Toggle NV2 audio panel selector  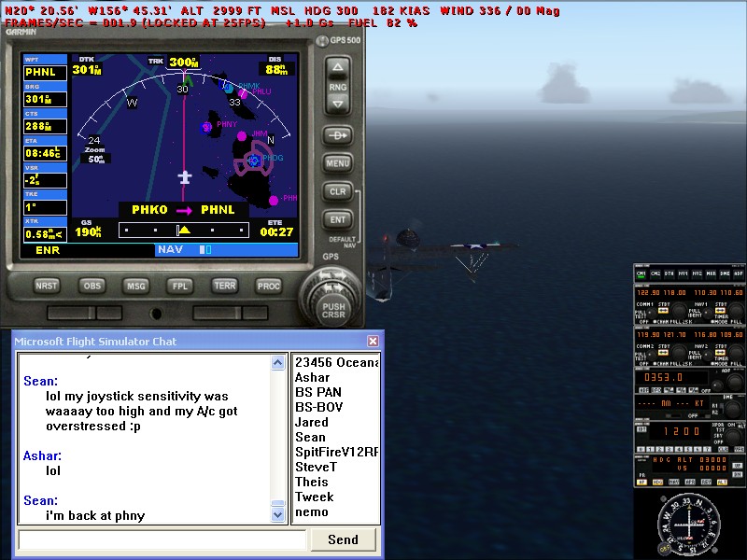(697, 274)
